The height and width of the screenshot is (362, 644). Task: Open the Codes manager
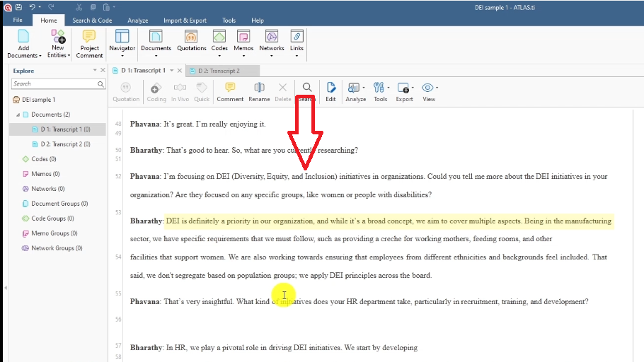(219, 44)
